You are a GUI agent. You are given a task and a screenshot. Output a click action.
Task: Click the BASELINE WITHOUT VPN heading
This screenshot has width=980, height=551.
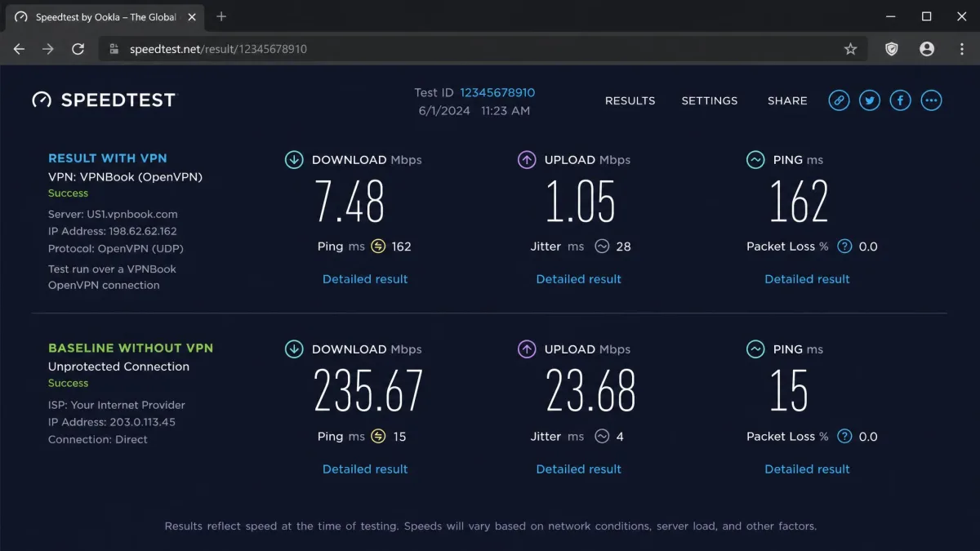[131, 348]
